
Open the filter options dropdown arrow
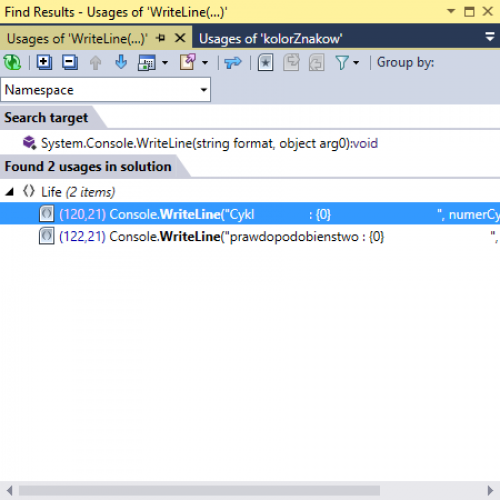(x=356, y=62)
